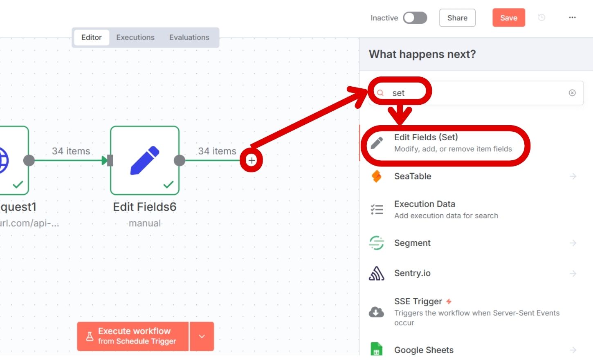The width and height of the screenshot is (593, 364).
Task: Click the Share button
Action: (457, 18)
